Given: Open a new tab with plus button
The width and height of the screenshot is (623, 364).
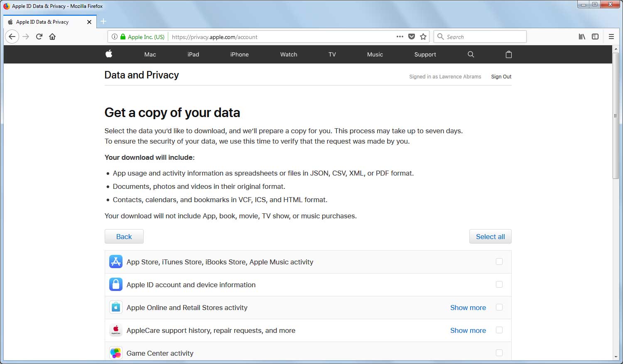Looking at the screenshot, I should (x=103, y=21).
